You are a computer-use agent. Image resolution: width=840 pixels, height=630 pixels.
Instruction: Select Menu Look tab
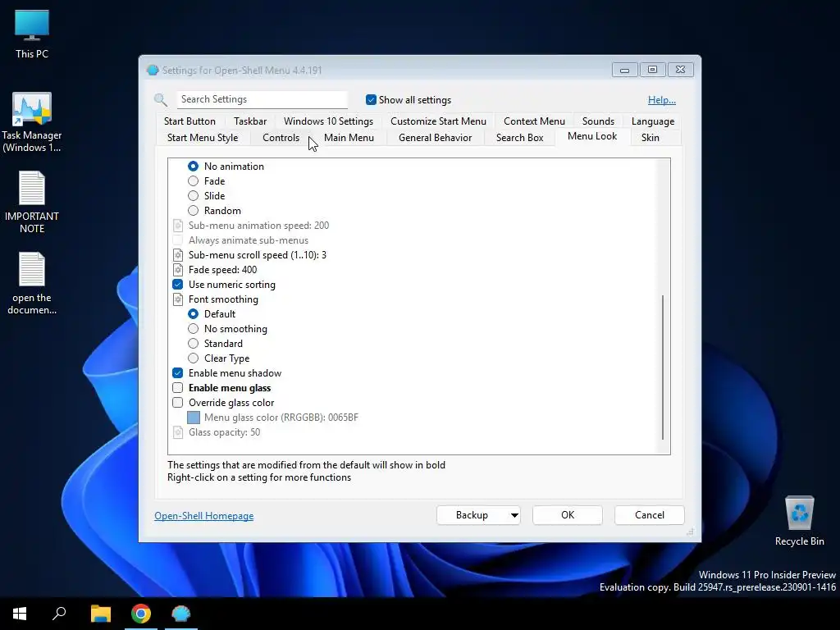coord(592,137)
